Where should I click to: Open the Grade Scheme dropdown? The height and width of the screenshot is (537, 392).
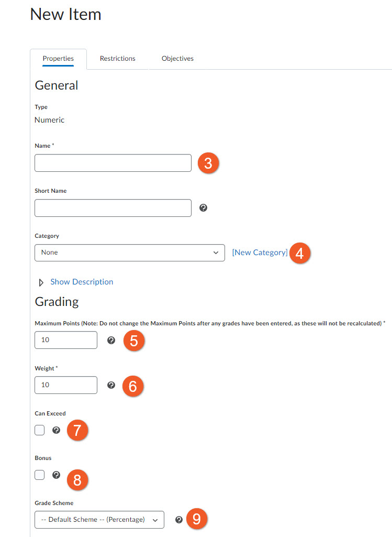coord(99,520)
